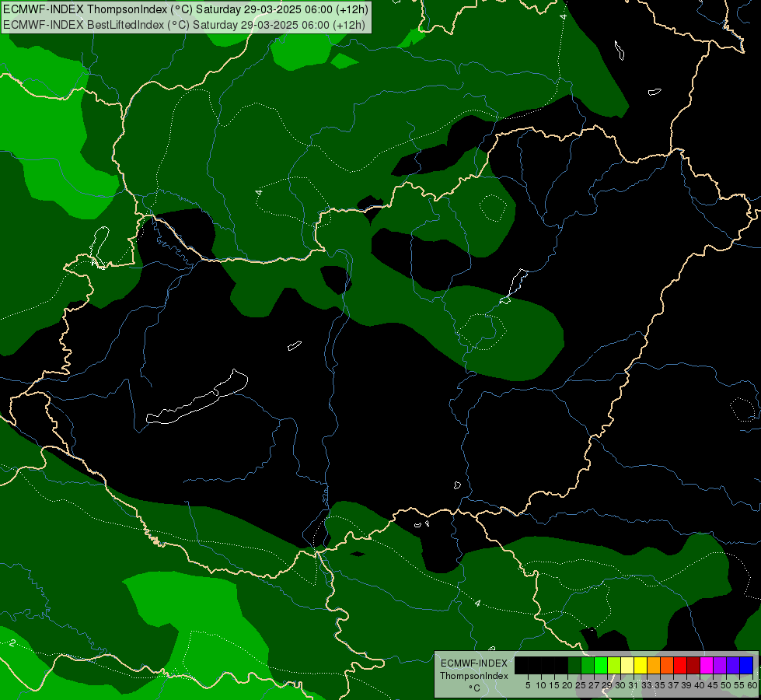The height and width of the screenshot is (700, 761).
Task: Select the blue 55–60 legend swatch
Action: (746, 665)
